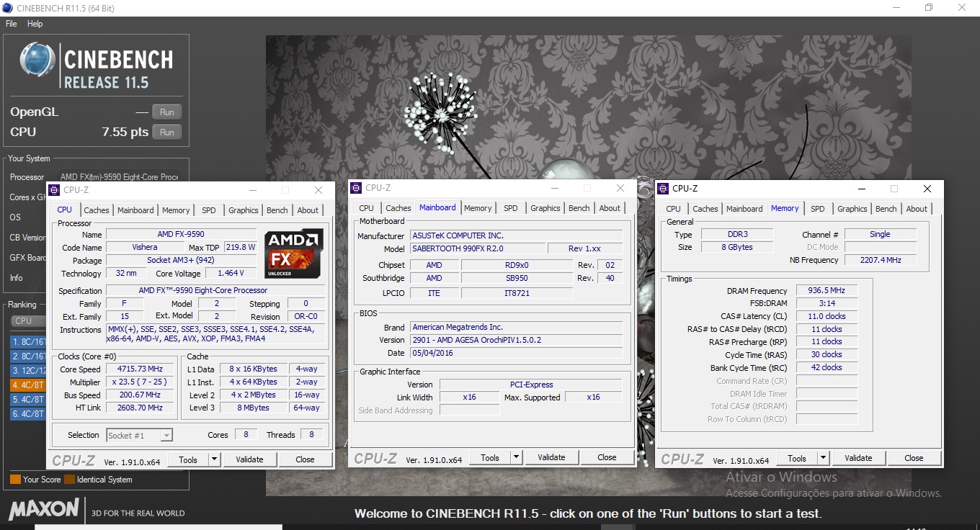Run the CPU benchmark
Screen dimensions: 980x530
coord(166,132)
